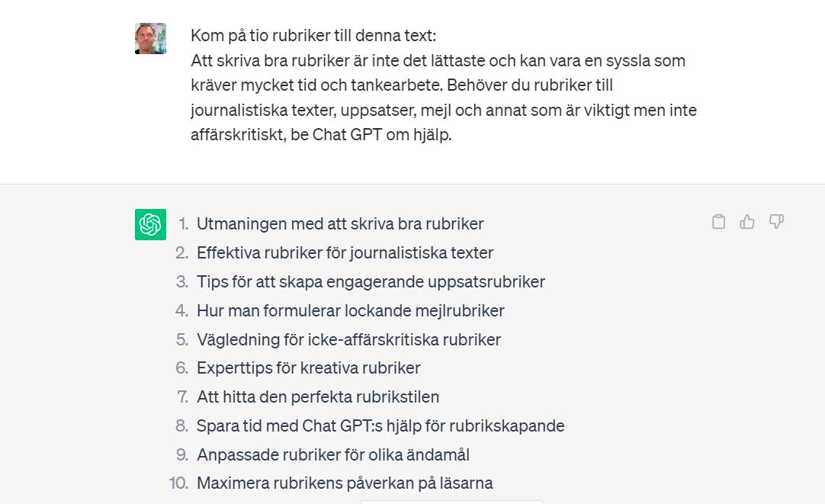The height and width of the screenshot is (504, 825).
Task: Click 'Anpassade rubriker för olika ändamål'
Action: point(333,455)
